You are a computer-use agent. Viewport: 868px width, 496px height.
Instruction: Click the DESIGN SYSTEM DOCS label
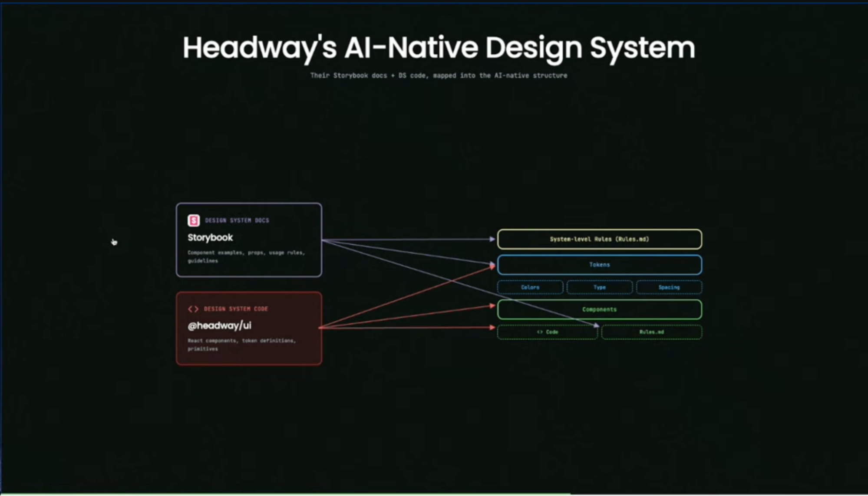coord(237,220)
